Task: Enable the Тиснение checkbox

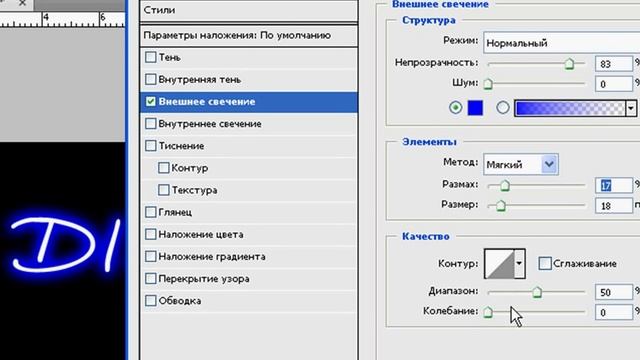Action: [x=151, y=145]
